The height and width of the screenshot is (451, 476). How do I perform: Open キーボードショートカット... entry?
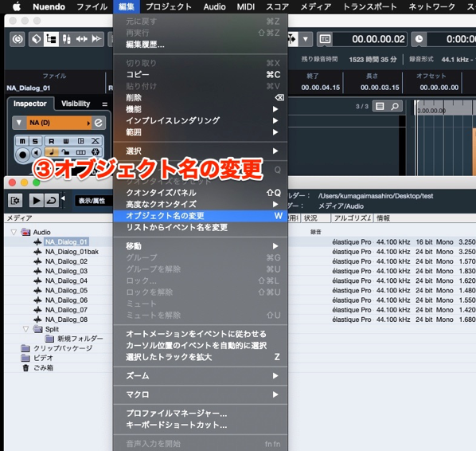click(200, 425)
